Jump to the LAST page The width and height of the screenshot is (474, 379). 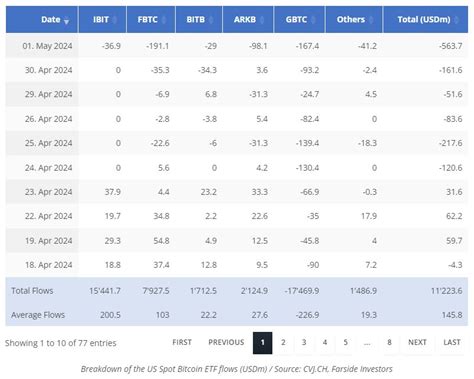(452, 343)
